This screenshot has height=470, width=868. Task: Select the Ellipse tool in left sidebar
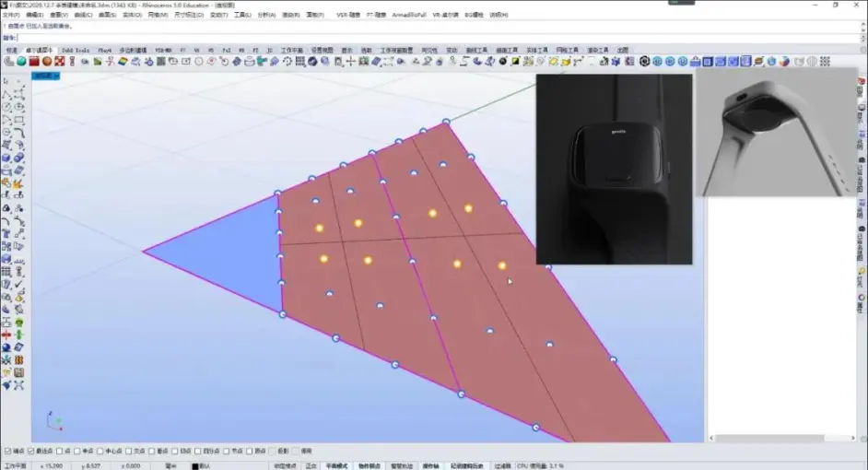click(x=19, y=107)
